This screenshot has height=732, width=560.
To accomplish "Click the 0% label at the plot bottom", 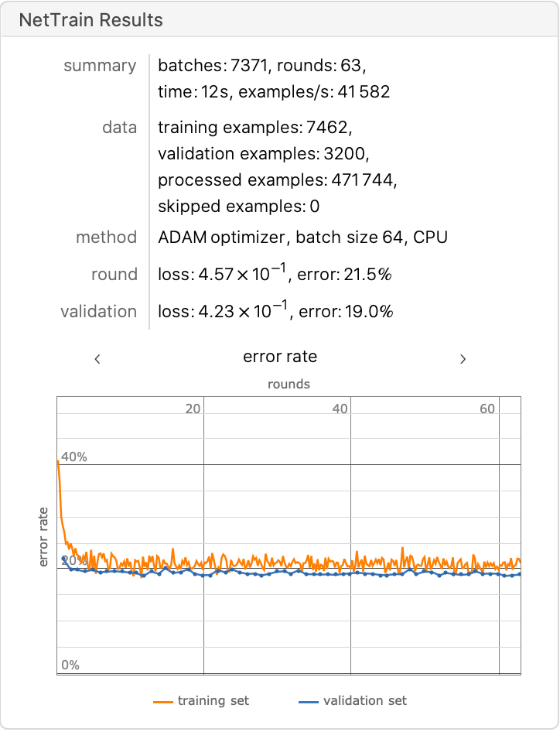I will (x=70, y=665).
